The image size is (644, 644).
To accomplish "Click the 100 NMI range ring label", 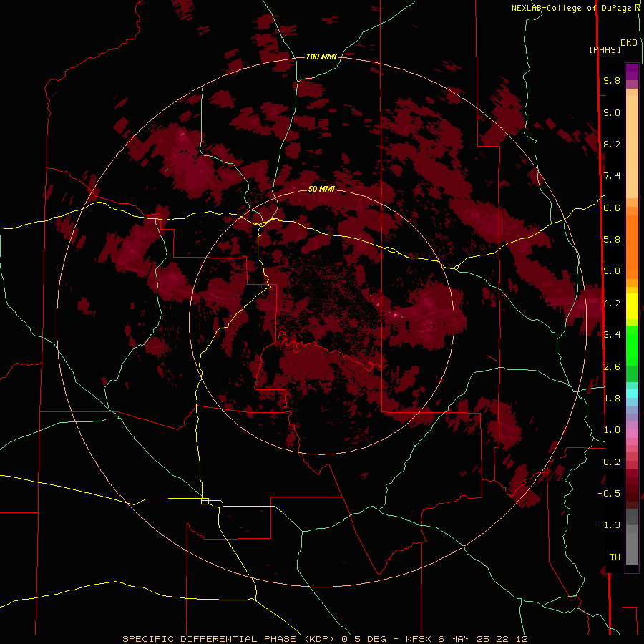I will point(321,57).
